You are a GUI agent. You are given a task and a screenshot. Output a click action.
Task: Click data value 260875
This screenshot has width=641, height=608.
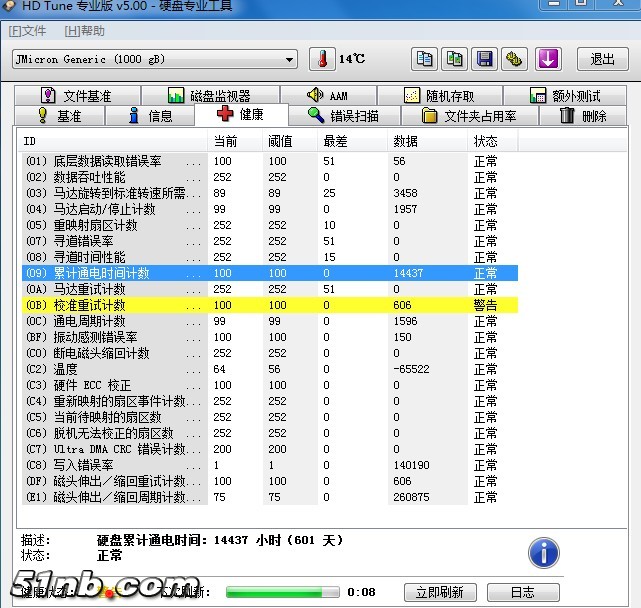[x=411, y=497]
